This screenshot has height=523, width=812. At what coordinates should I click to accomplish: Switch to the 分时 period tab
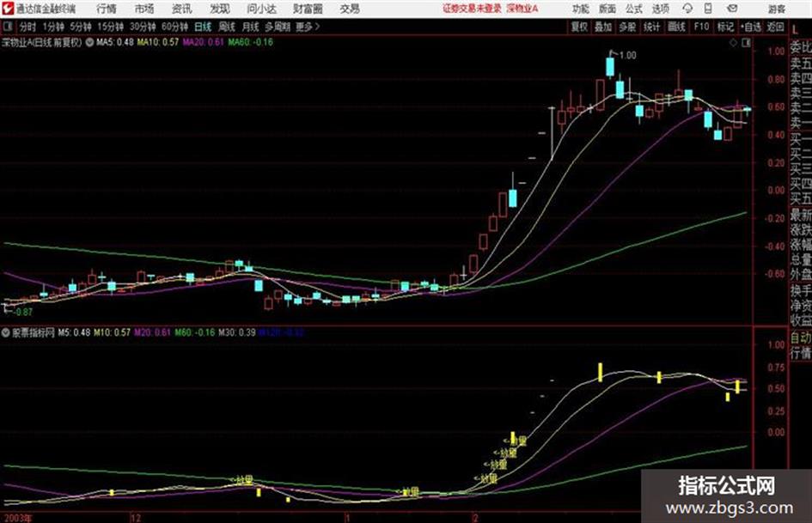(27, 27)
